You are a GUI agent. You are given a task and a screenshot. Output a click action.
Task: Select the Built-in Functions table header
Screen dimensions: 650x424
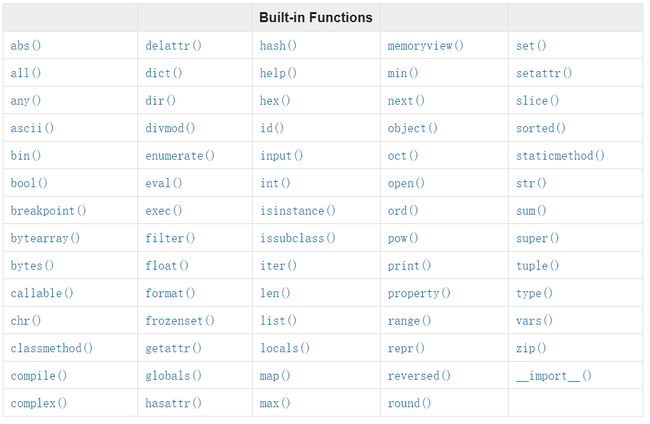tap(316, 17)
